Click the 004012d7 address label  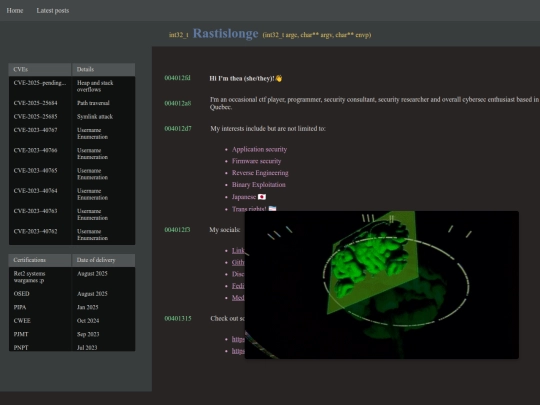pos(178,128)
